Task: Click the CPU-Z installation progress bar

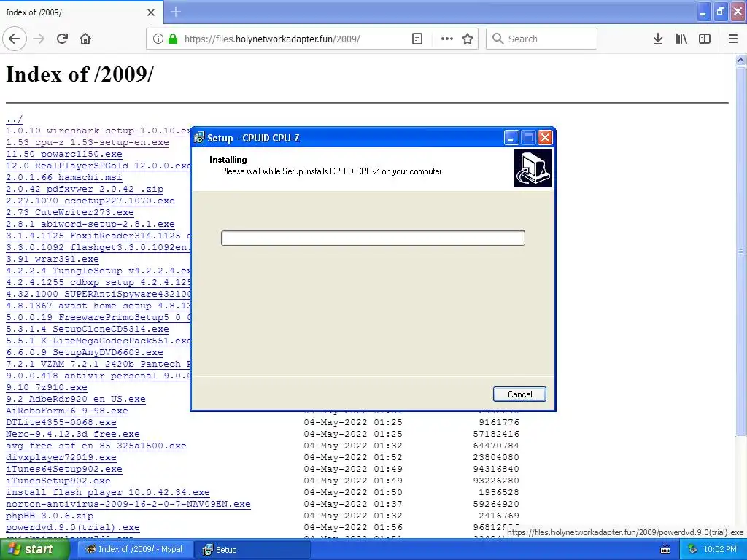Action: [373, 238]
